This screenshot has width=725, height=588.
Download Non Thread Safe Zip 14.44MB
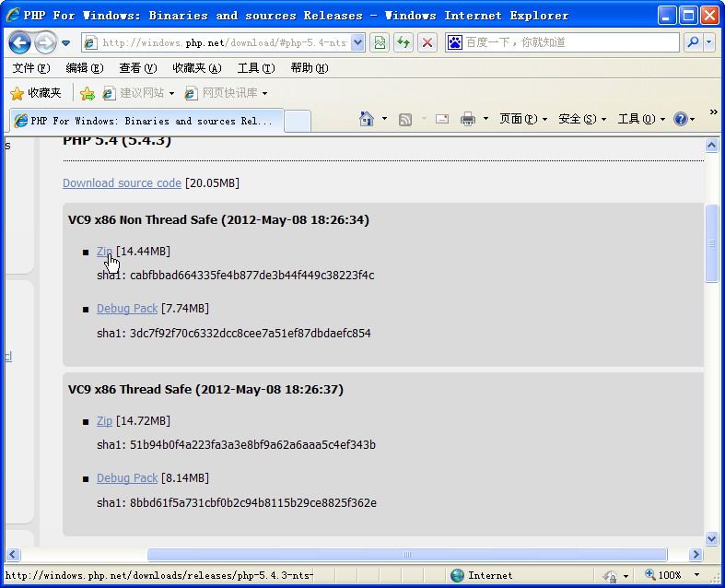[104, 252]
